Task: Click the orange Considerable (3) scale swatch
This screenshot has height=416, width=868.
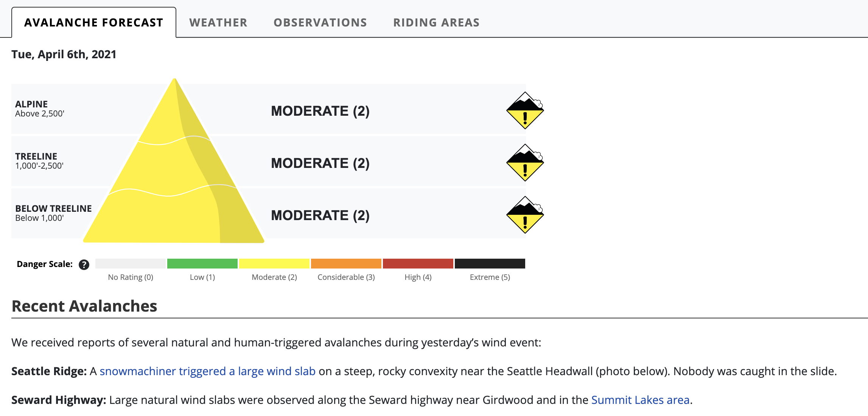Action: point(346,264)
